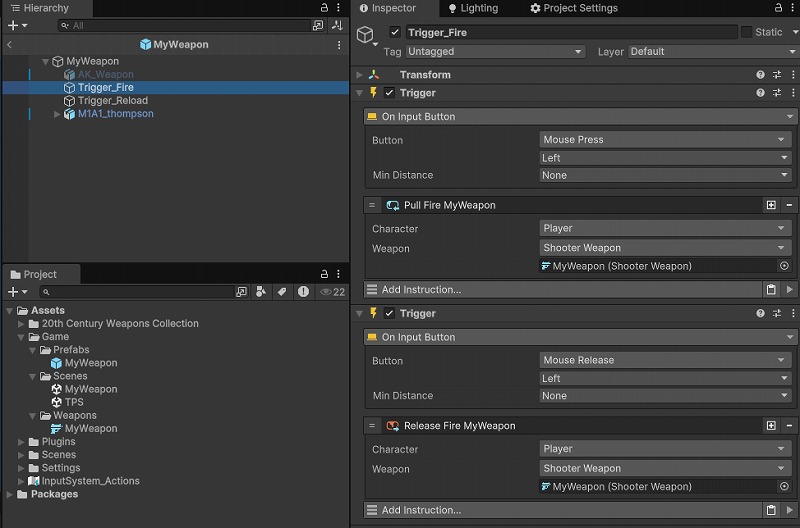Open the Hierarchy panel options menu
The height and width of the screenshot is (528, 800).
click(x=338, y=8)
